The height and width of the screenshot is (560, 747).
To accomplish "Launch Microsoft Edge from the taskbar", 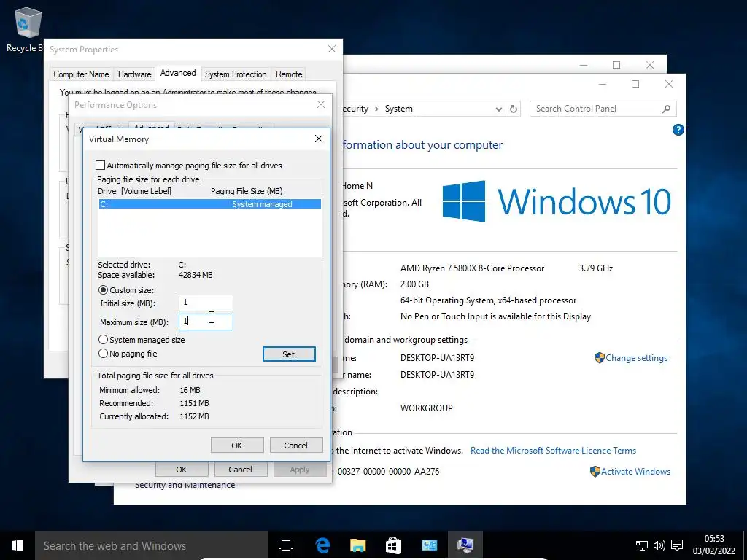I will [322, 545].
